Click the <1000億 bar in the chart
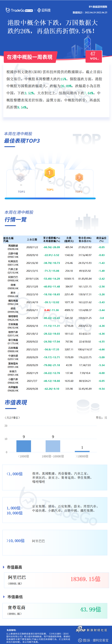The height and width of the screenshot is (644, 112). tap(24, 446)
